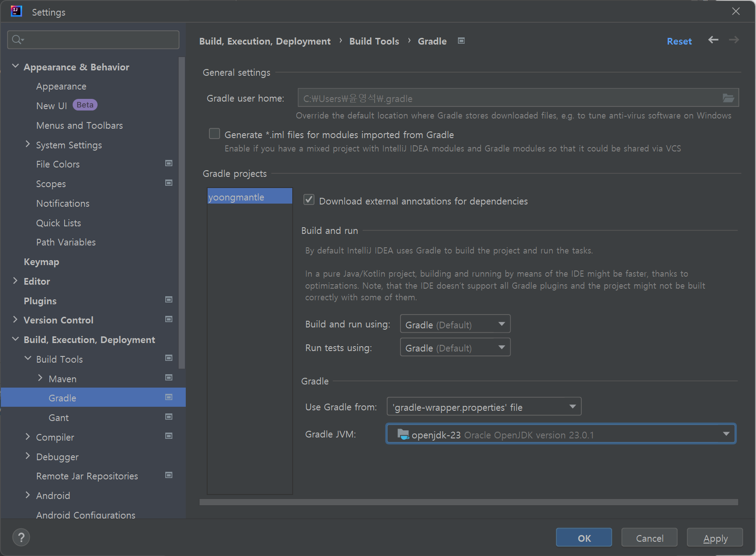This screenshot has width=756, height=556.
Task: Collapse the Build Tools node
Action: click(28, 358)
